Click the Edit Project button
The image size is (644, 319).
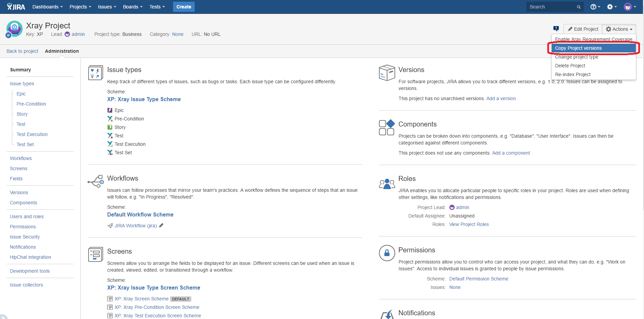[583, 29]
